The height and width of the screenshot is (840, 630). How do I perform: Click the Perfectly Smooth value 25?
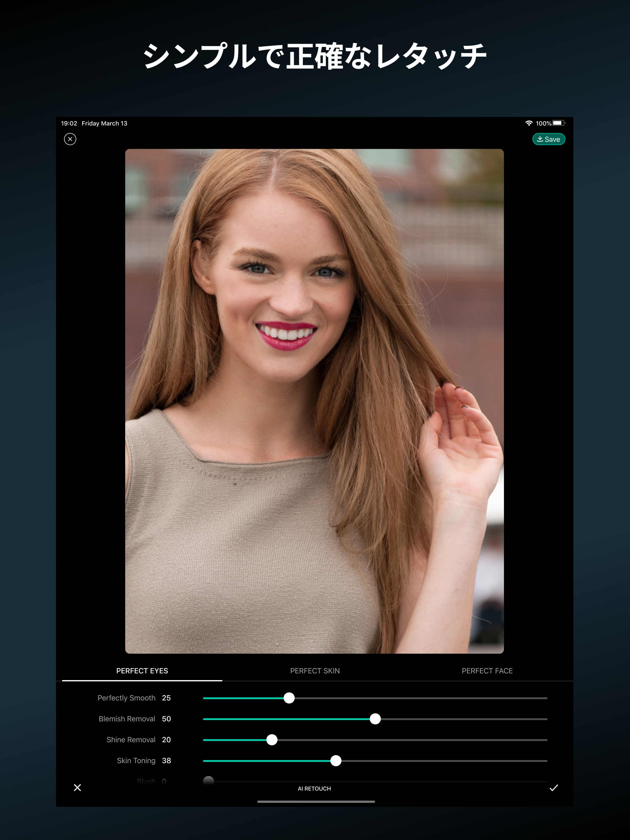tap(166, 698)
